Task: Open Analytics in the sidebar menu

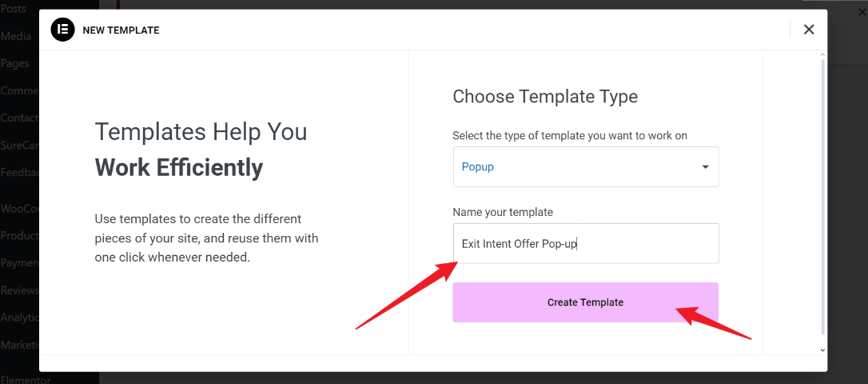Action: point(19,318)
